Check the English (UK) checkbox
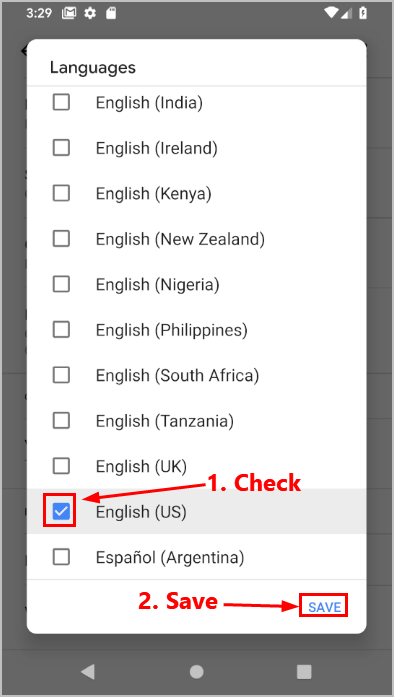 (61, 466)
